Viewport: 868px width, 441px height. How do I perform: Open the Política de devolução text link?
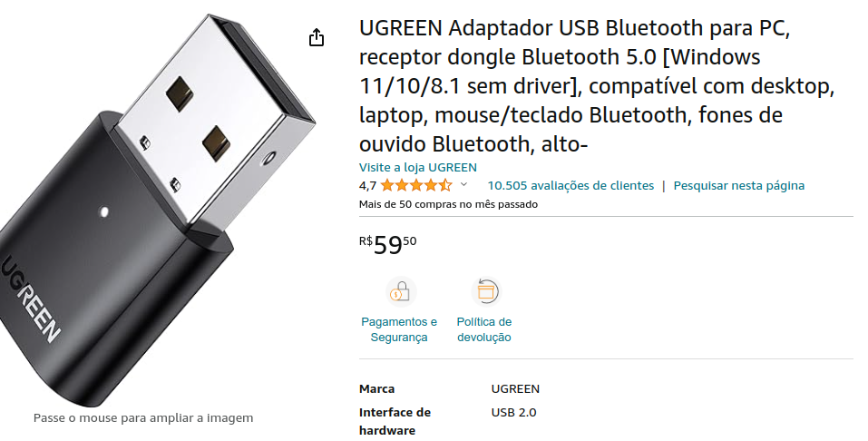pyautogui.click(x=484, y=329)
